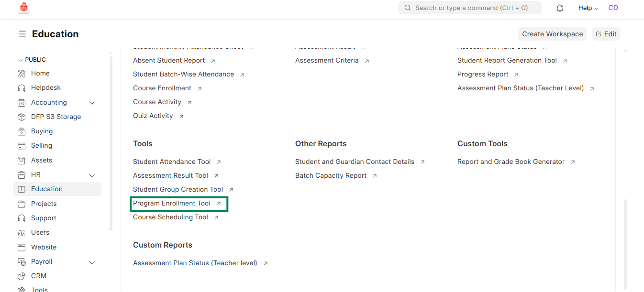The width and height of the screenshot is (644, 292).
Task: Click the Assets icon in sidebar
Action: 22,161
